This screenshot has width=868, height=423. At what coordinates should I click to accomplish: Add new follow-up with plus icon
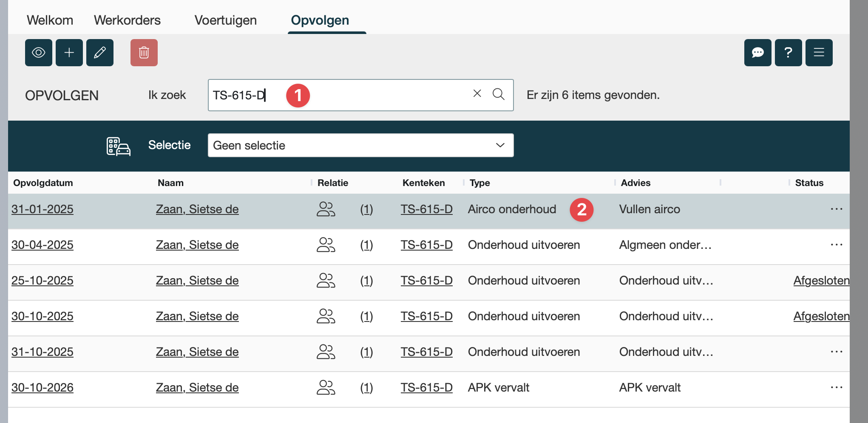coord(69,53)
